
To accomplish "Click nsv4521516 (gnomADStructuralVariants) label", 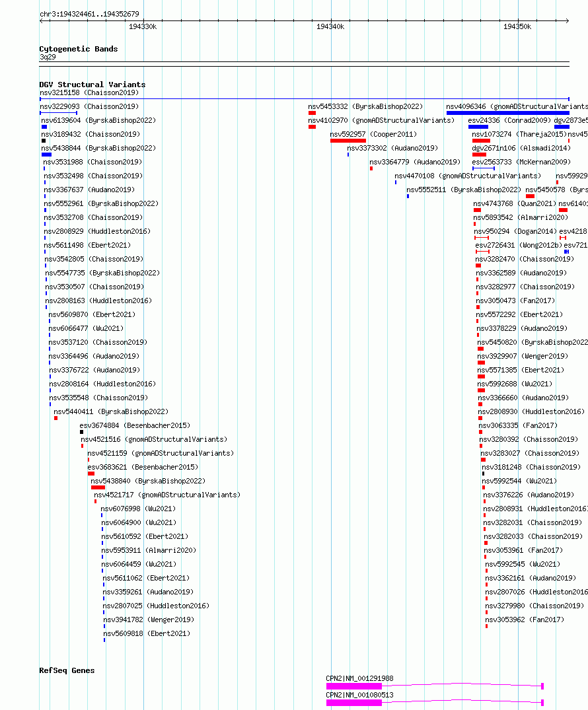I will (x=154, y=440).
